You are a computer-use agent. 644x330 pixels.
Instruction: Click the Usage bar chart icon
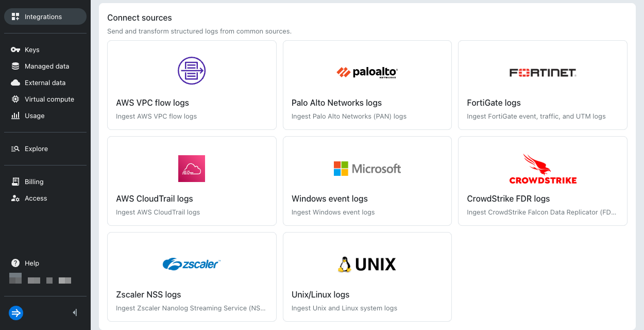(15, 115)
